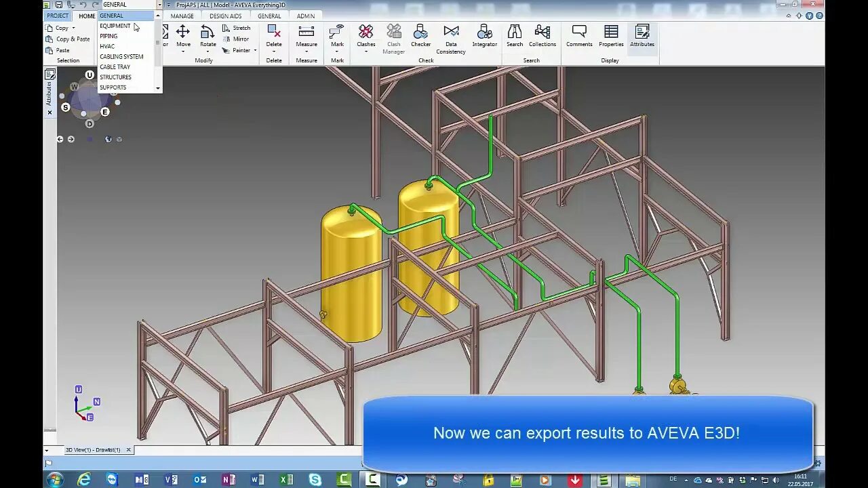Click the Mark tool icon
868x488 pixels.
point(337,31)
